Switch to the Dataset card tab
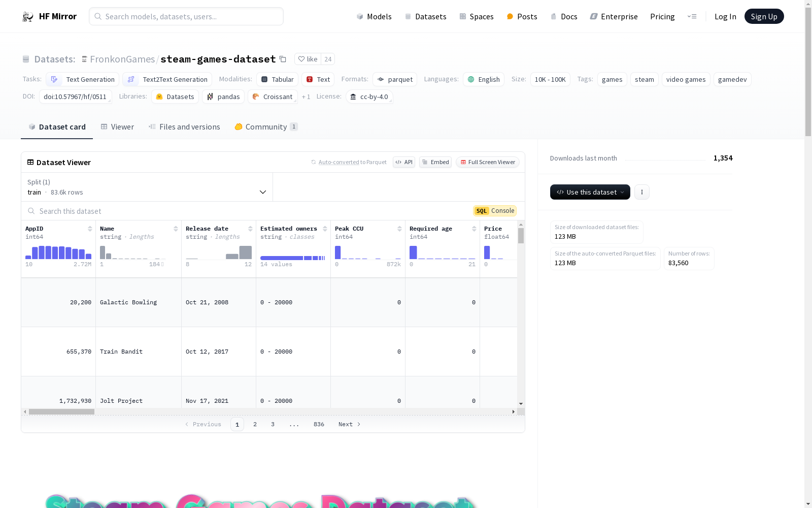The height and width of the screenshot is (508, 812). pyautogui.click(x=57, y=127)
